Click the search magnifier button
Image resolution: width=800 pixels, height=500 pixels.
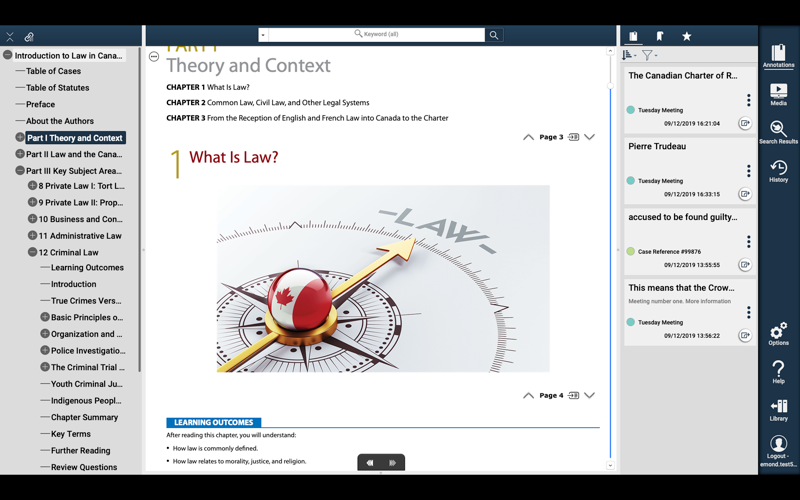[x=494, y=35]
